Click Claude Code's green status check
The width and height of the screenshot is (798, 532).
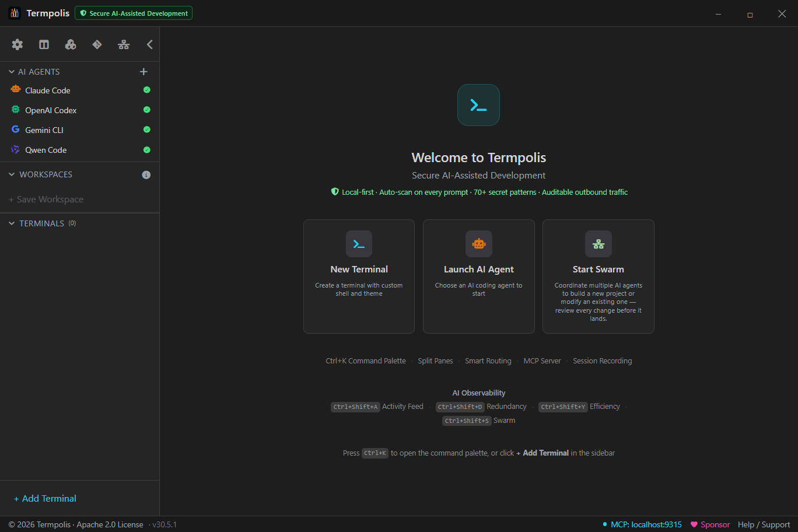coord(147,90)
